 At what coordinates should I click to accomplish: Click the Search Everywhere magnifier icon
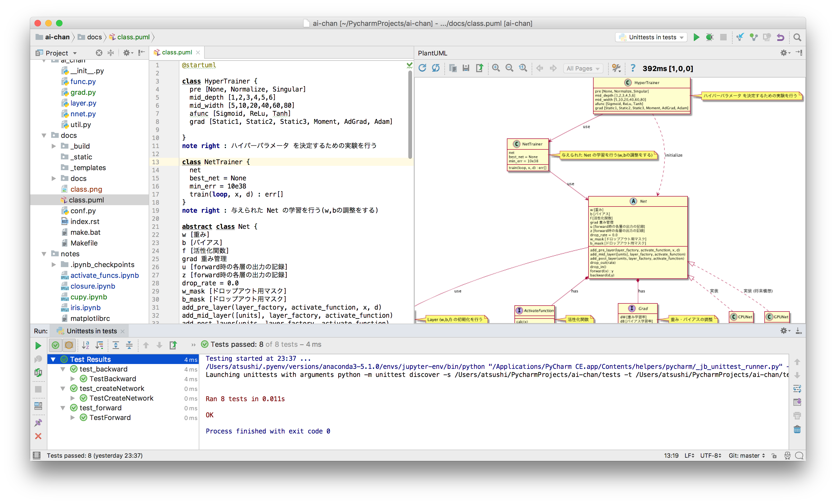(797, 37)
